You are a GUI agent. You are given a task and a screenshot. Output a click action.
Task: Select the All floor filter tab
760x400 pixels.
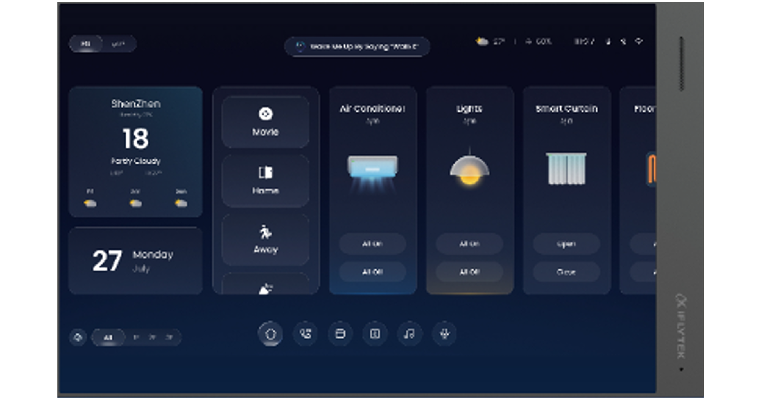[x=108, y=338]
